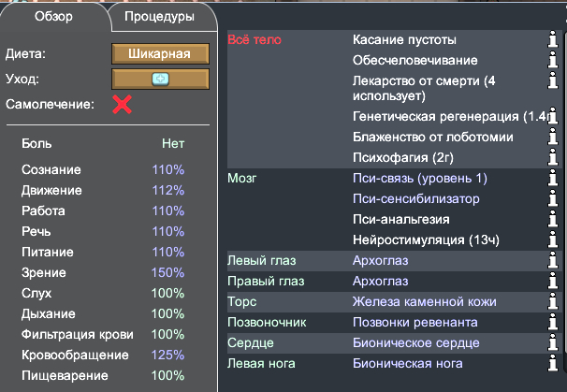Image resolution: width=567 pixels, height=392 pixels.
Task: Select the Всё тело body part row
Action: [394, 99]
